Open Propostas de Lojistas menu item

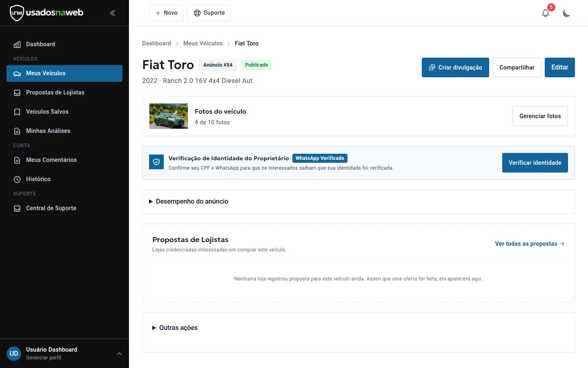click(x=65, y=92)
